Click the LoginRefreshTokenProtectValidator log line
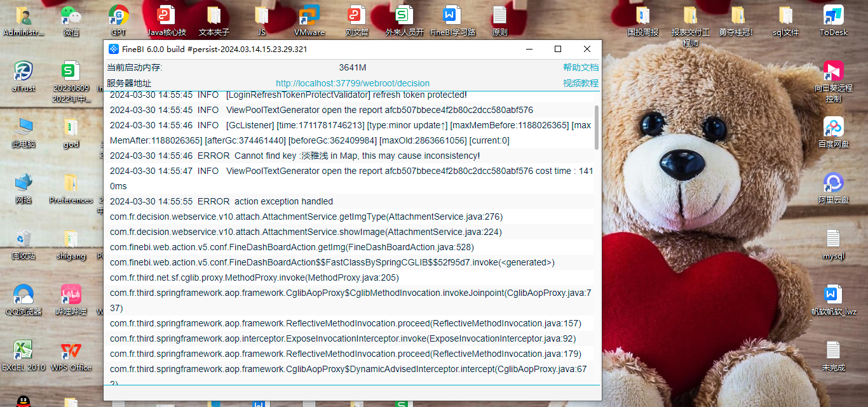This screenshot has height=407, width=868. tap(288, 95)
